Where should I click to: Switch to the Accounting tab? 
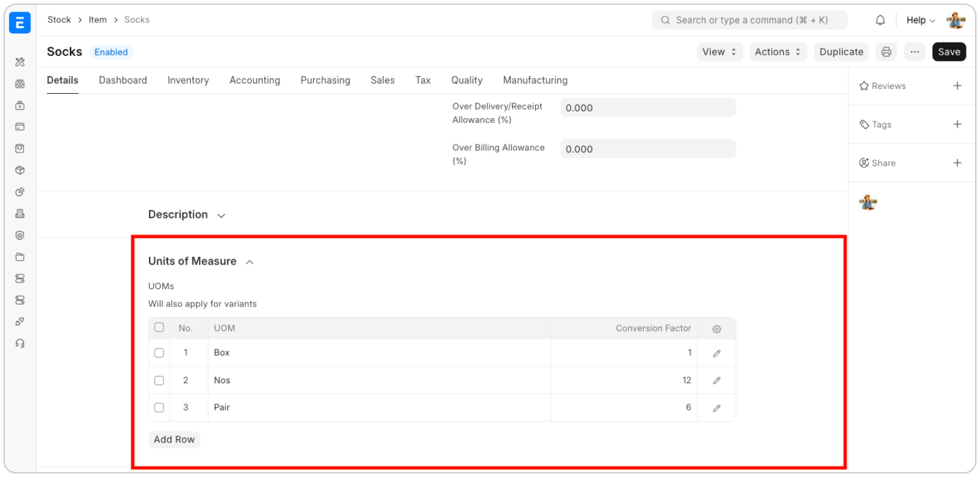pyautogui.click(x=255, y=80)
